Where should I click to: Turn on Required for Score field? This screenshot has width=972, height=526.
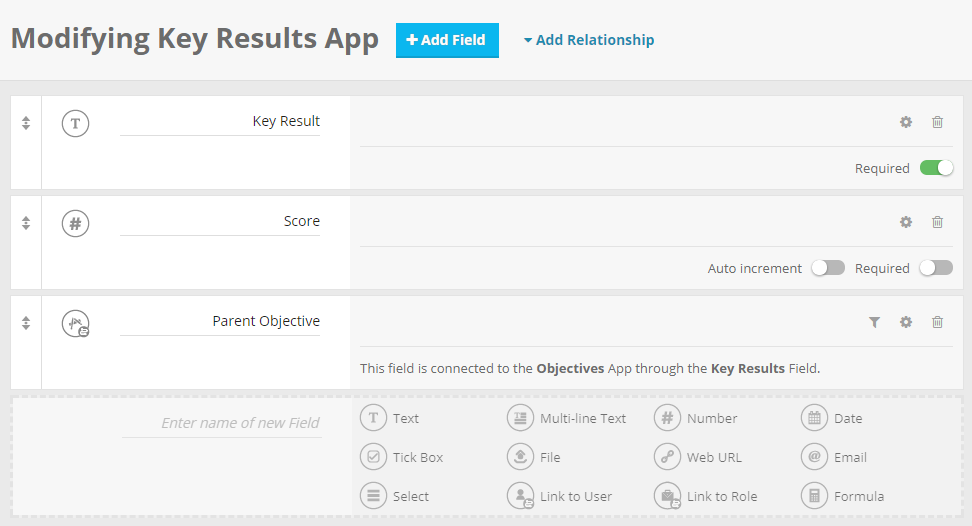936,268
